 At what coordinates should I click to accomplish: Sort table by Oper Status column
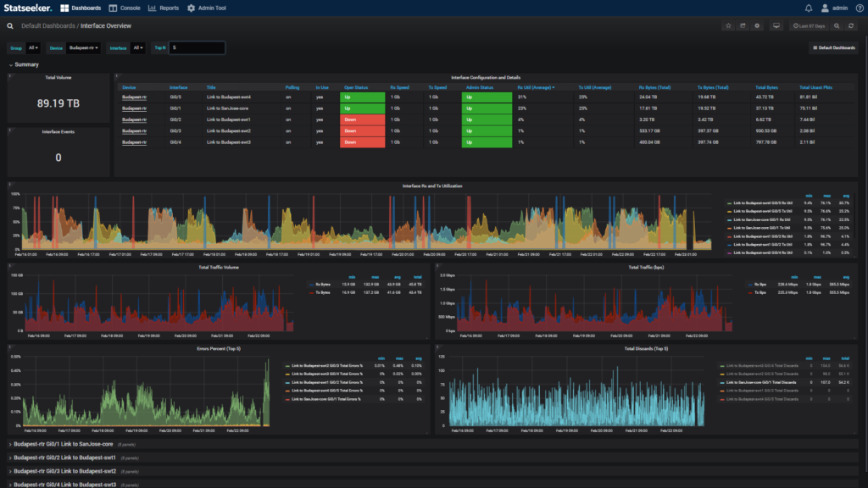tap(356, 87)
